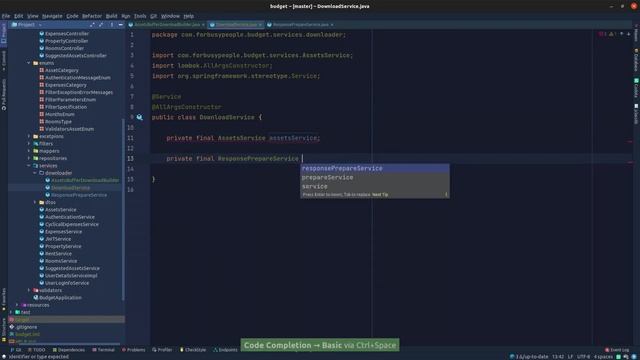Open the Event Log
640x360 pixels.
point(617,350)
